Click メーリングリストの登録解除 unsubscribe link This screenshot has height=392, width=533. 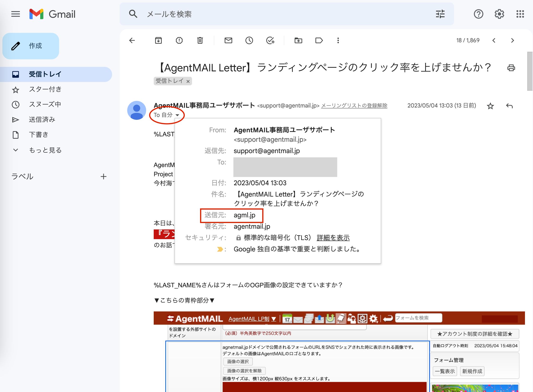click(x=354, y=106)
